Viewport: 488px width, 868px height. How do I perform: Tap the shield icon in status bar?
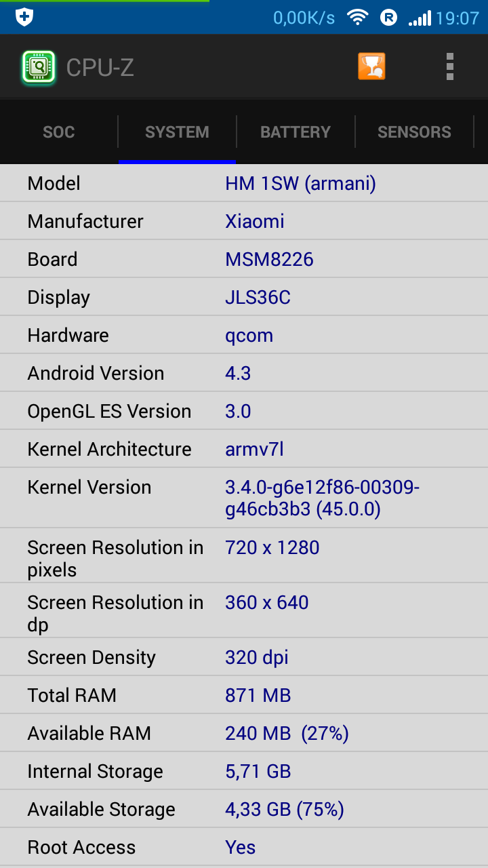pos(24,17)
